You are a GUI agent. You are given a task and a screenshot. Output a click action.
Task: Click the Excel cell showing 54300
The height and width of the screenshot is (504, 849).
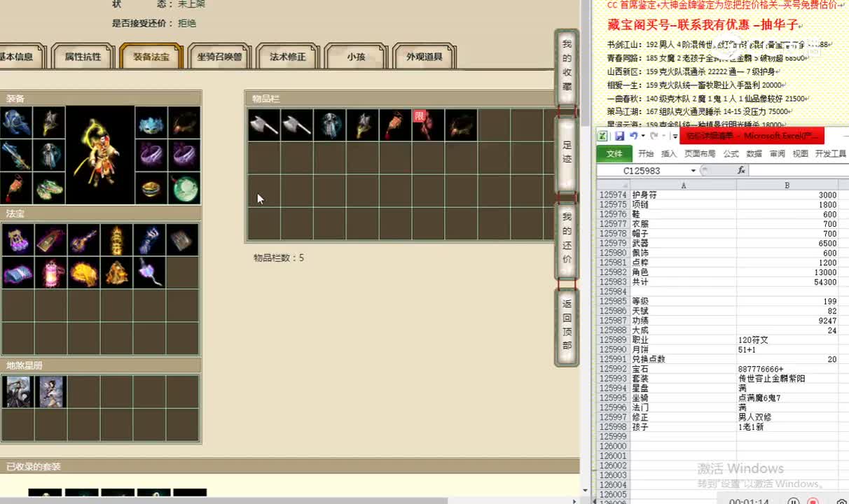(x=787, y=282)
